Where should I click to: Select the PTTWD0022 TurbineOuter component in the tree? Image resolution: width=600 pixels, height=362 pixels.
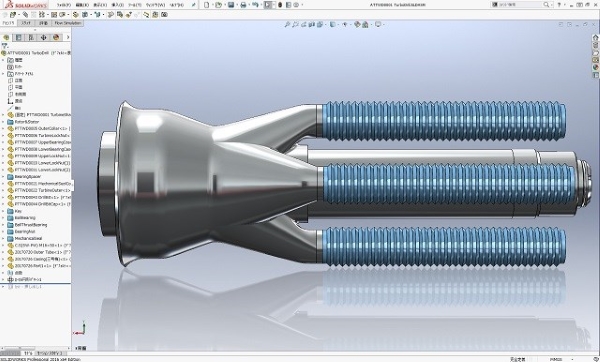tap(39, 190)
